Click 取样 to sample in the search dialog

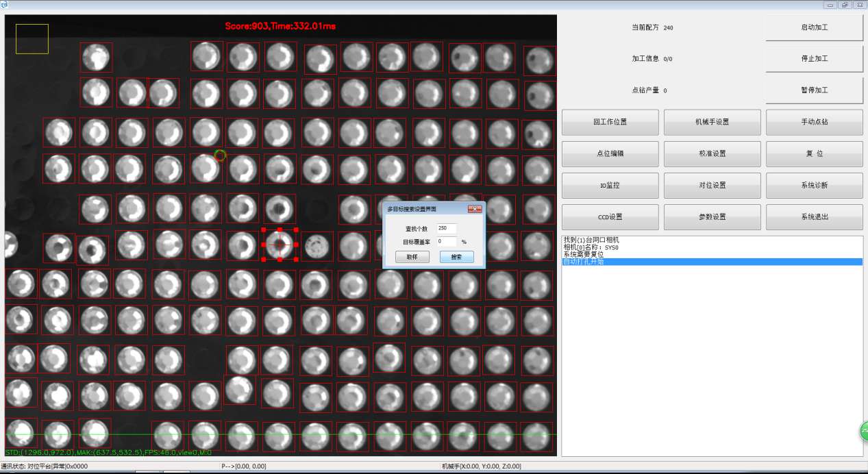coord(412,256)
